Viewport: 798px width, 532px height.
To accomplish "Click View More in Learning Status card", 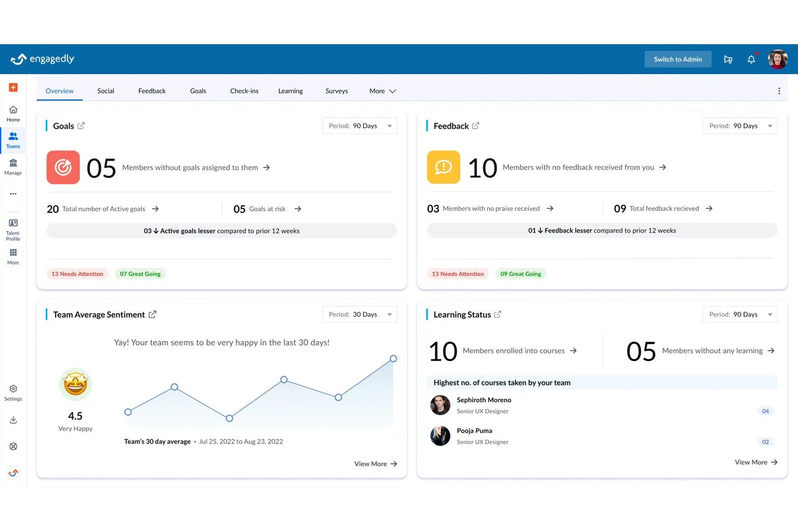I will coord(756,462).
